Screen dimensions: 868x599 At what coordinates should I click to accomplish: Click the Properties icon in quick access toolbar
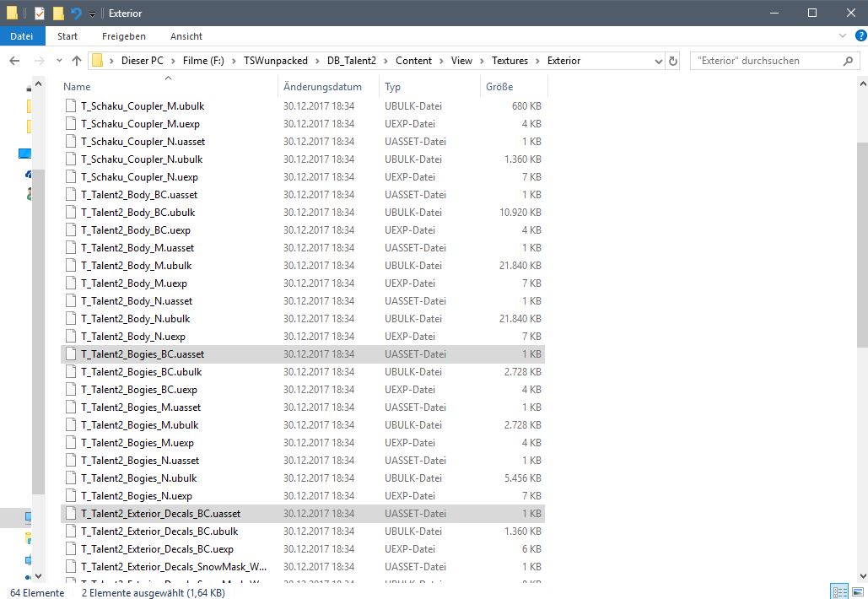click(39, 13)
